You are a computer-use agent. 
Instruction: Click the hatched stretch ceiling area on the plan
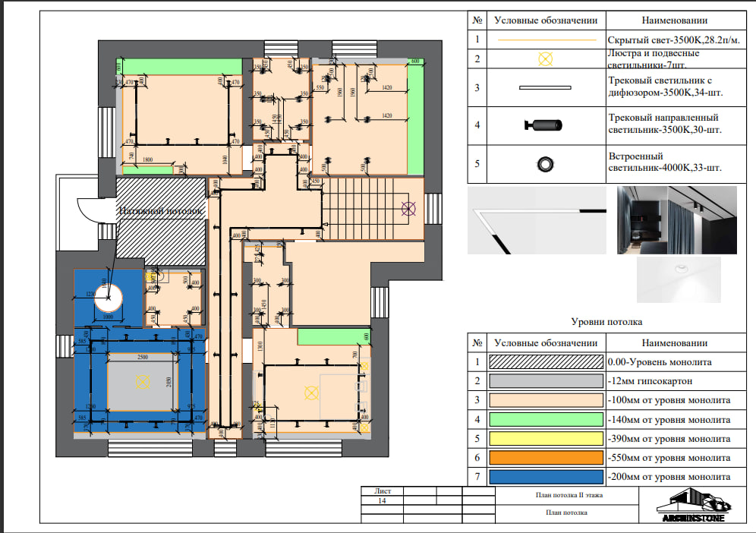point(162,222)
